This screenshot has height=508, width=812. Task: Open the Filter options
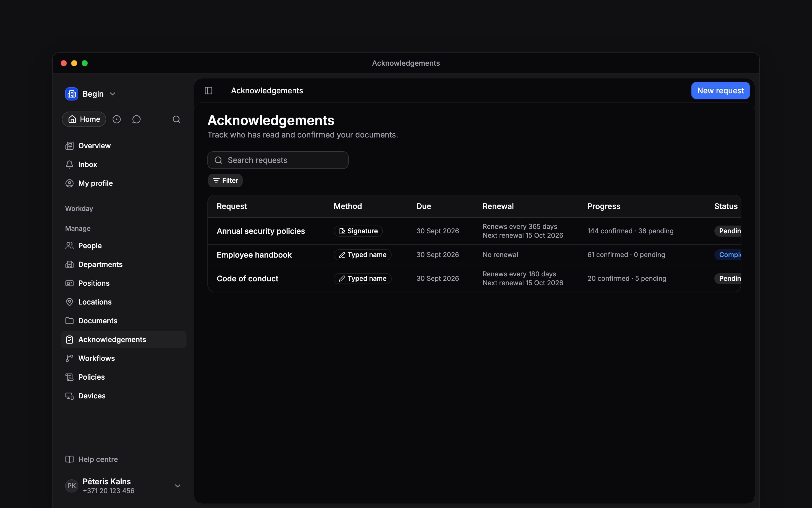point(225,180)
